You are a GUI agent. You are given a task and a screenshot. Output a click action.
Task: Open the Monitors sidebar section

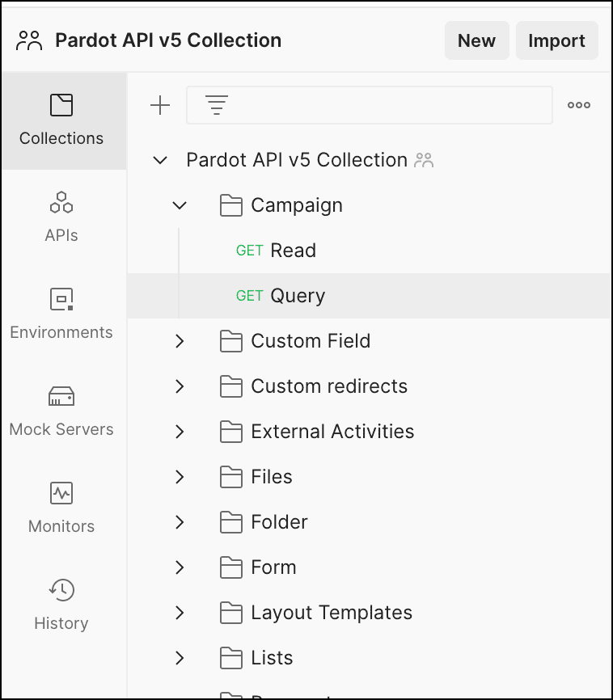click(x=61, y=508)
